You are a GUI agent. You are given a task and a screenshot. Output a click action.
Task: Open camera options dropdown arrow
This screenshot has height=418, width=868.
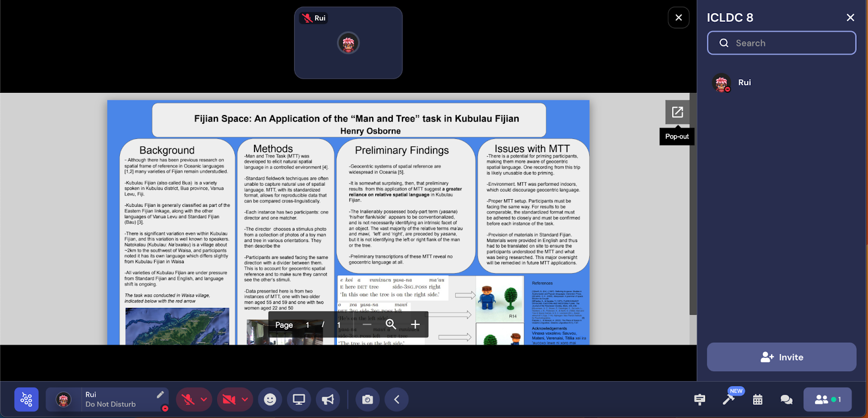(245, 400)
